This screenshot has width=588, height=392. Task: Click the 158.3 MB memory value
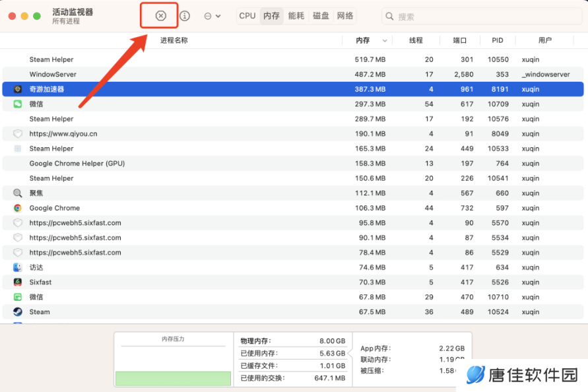pyautogui.click(x=370, y=164)
